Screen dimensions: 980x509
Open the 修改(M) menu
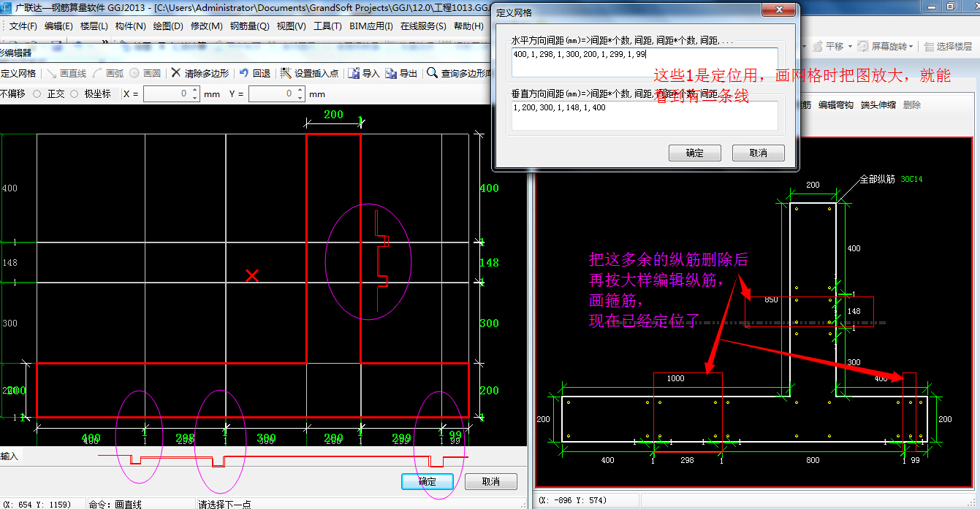pyautogui.click(x=206, y=26)
